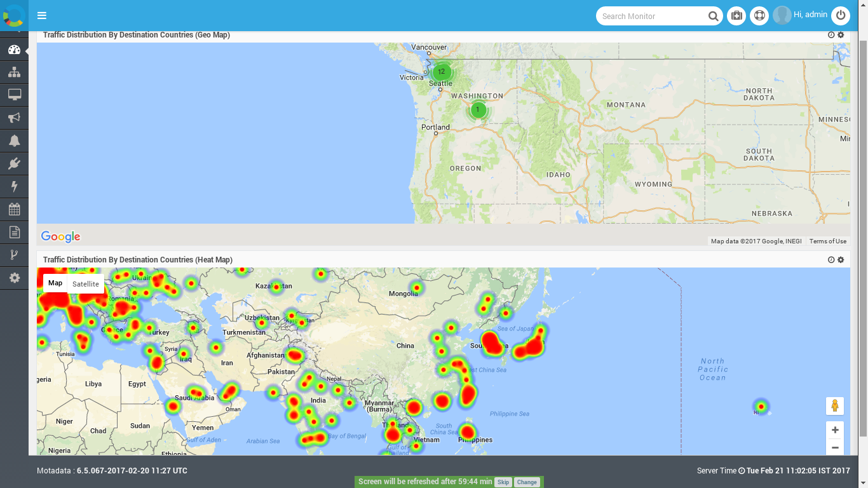Switch heat map to Map view
Screen dimensions: 868x488
click(x=55, y=283)
